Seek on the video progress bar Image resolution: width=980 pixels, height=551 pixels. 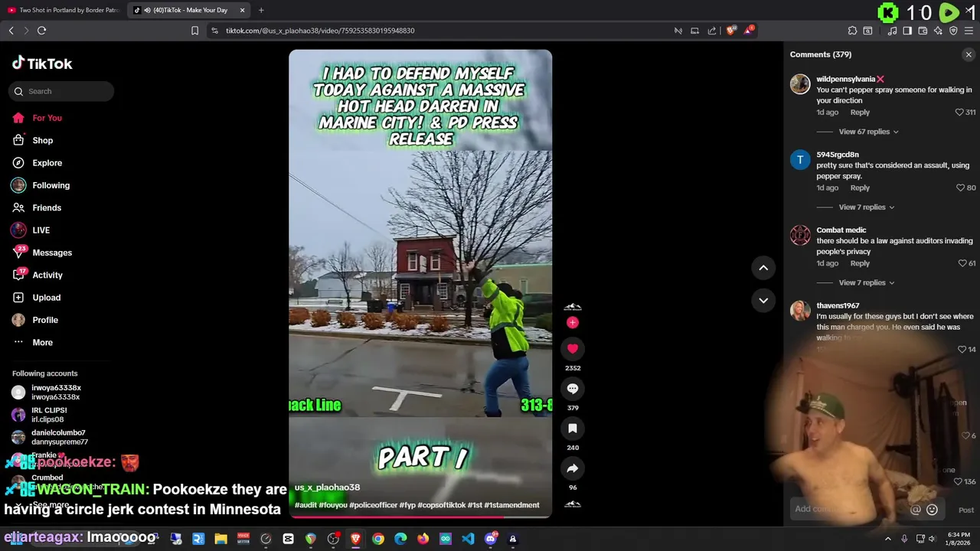(x=420, y=517)
